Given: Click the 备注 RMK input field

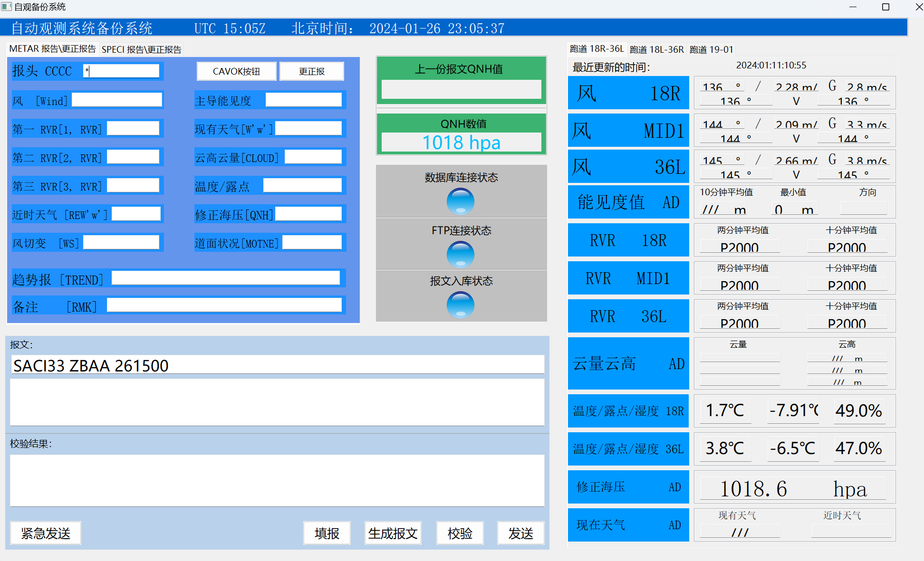Looking at the screenshot, I should click(224, 305).
